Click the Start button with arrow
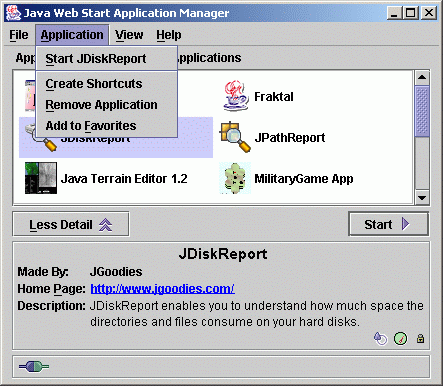Viewport: 443px width, 386px height. (x=389, y=224)
